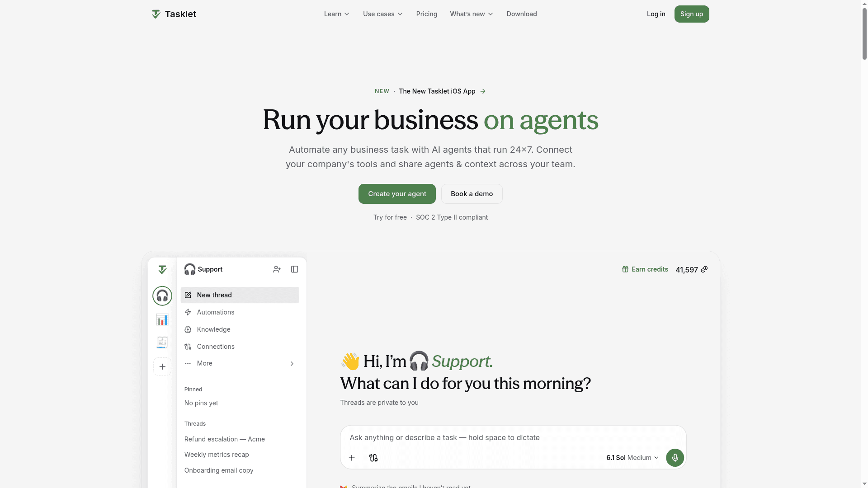Select the Support headphones agent icon
Image resolution: width=868 pixels, height=488 pixels.
click(162, 296)
